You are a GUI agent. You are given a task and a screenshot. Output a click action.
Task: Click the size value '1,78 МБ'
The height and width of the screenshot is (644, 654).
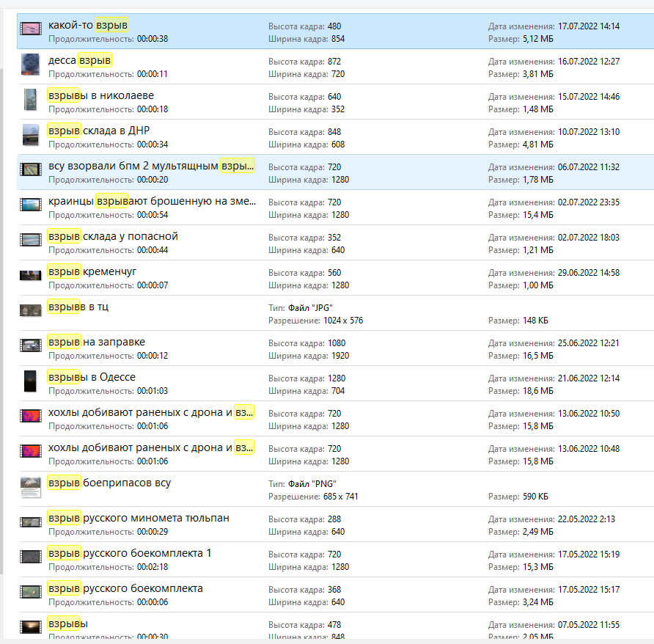coord(538,180)
